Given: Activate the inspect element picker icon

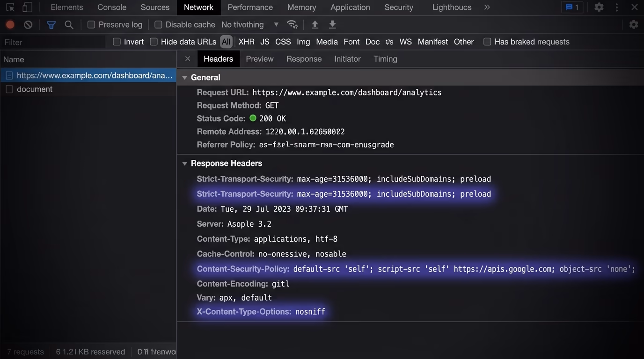Looking at the screenshot, I should click(10, 7).
